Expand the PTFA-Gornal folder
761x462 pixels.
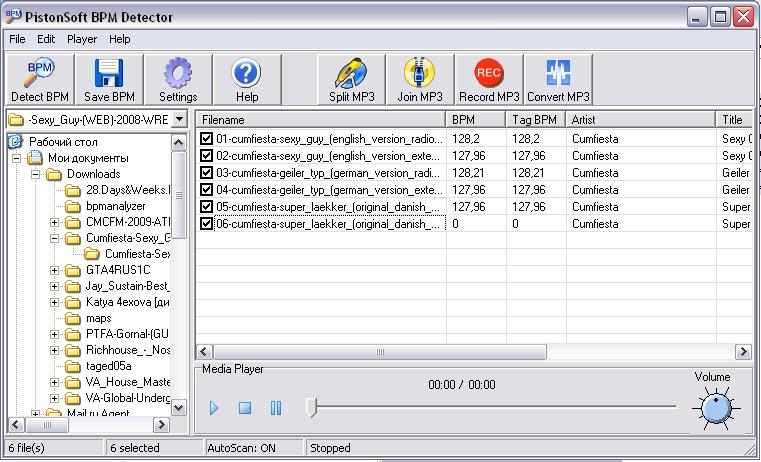coord(54,334)
